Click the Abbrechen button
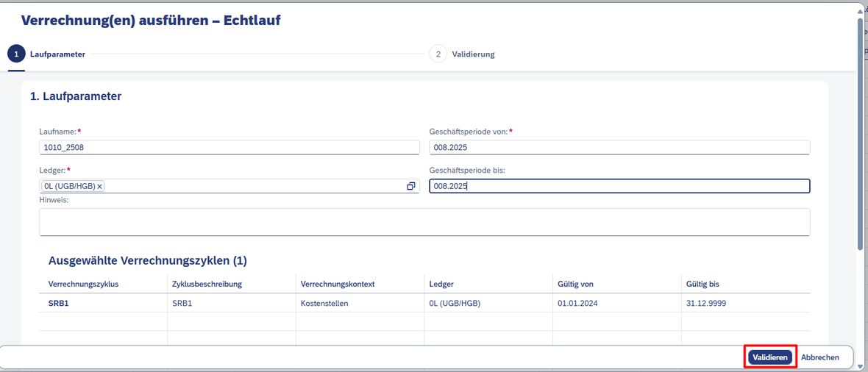 820,357
